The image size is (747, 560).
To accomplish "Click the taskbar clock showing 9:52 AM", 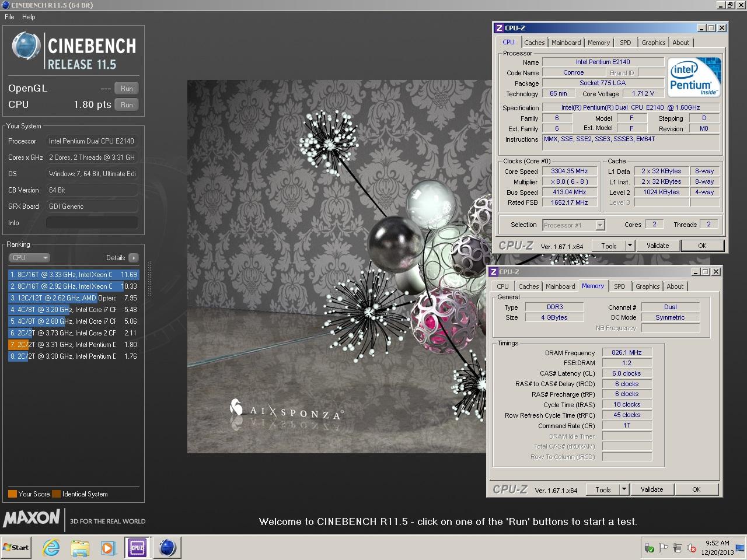I will [x=717, y=548].
